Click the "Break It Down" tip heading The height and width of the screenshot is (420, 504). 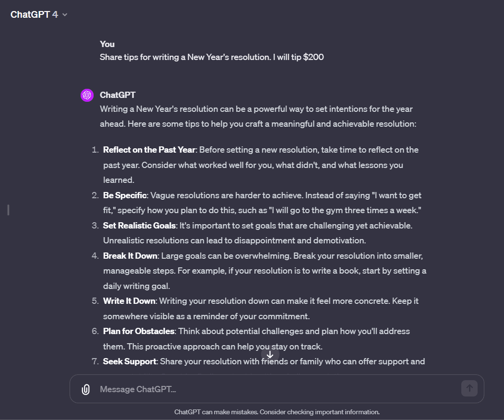tap(129, 255)
